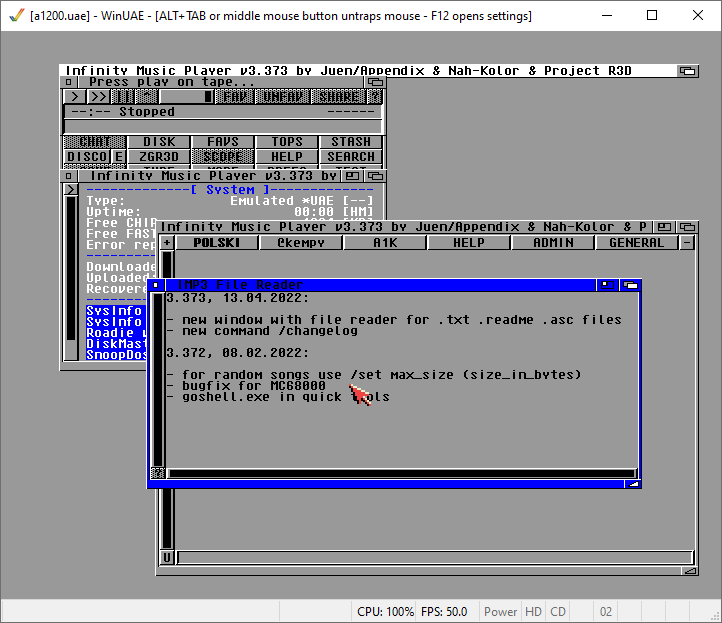The image size is (722, 623).
Task: Click the - button in chat window tab bar
Action: coord(687,242)
